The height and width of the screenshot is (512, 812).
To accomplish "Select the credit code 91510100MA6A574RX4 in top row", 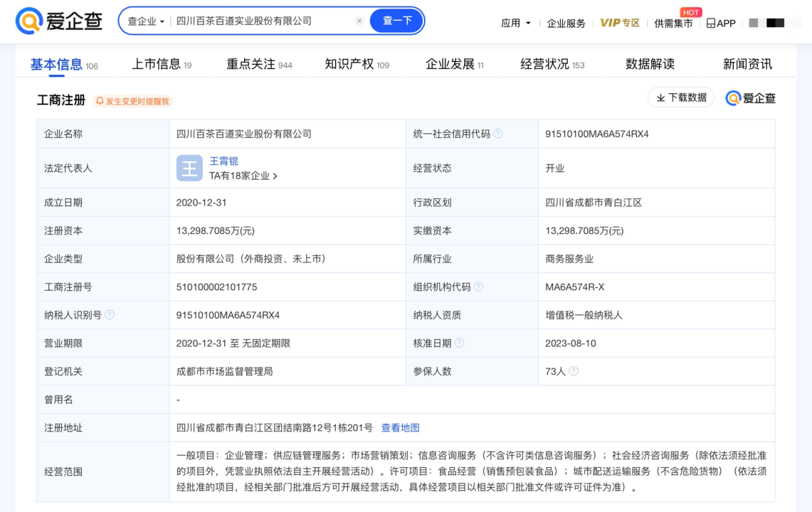I will [x=596, y=134].
